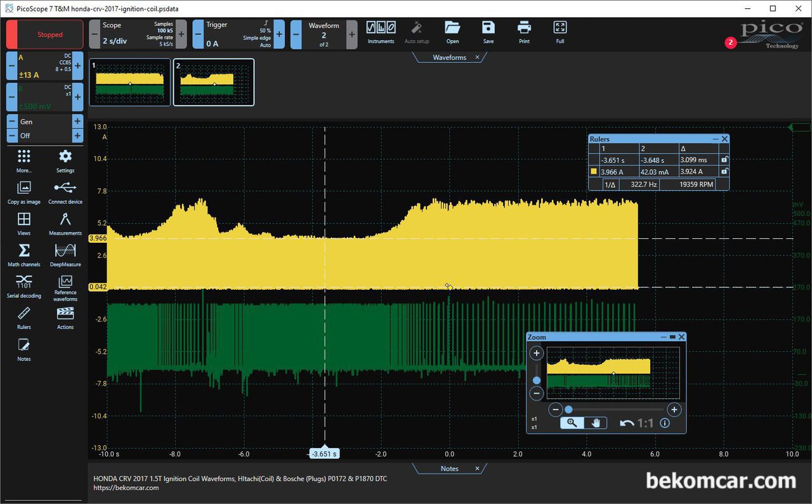
Task: Reduce Channel A range with minus
Action: click(11, 66)
